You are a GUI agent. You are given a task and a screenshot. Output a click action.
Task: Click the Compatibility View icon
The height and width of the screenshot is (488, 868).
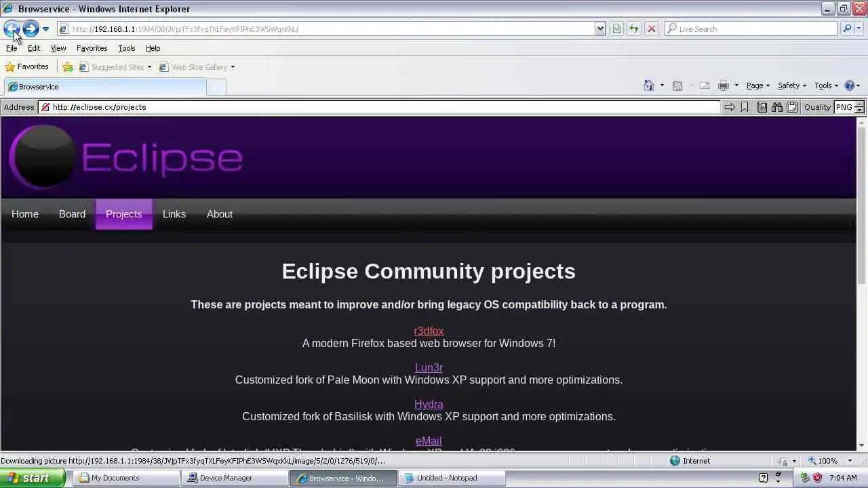tap(616, 28)
